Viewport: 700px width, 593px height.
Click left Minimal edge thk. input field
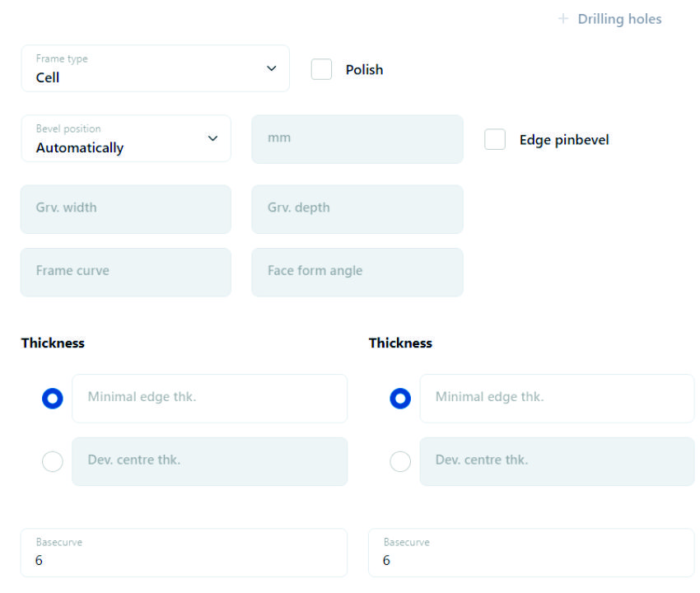pos(209,398)
